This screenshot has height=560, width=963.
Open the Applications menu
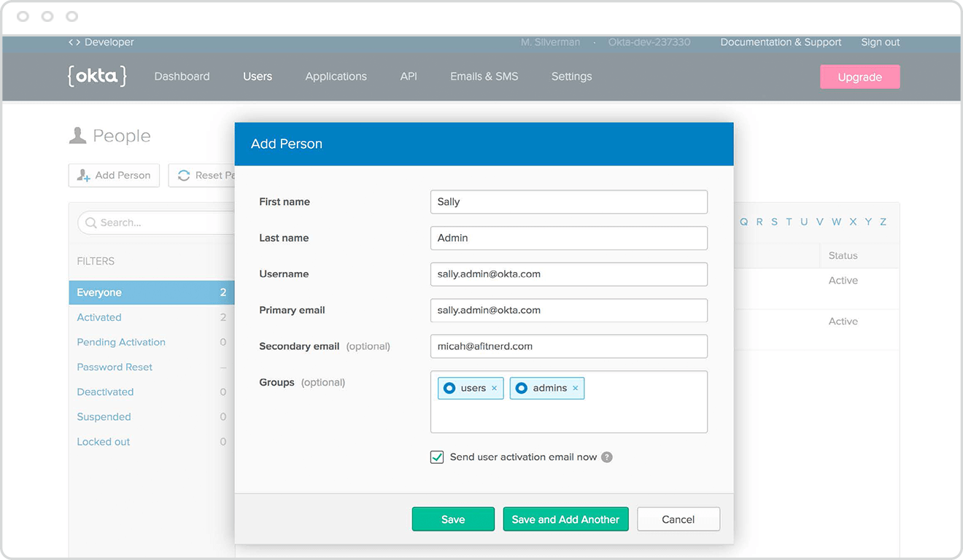tap(336, 77)
